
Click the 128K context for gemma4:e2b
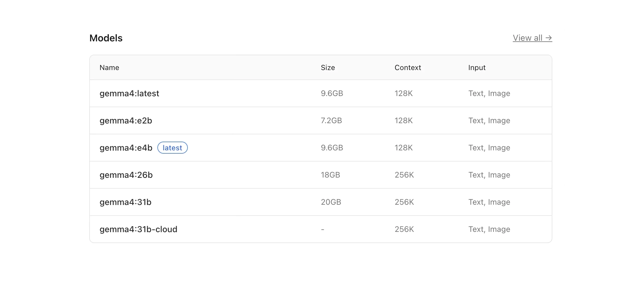click(x=403, y=121)
